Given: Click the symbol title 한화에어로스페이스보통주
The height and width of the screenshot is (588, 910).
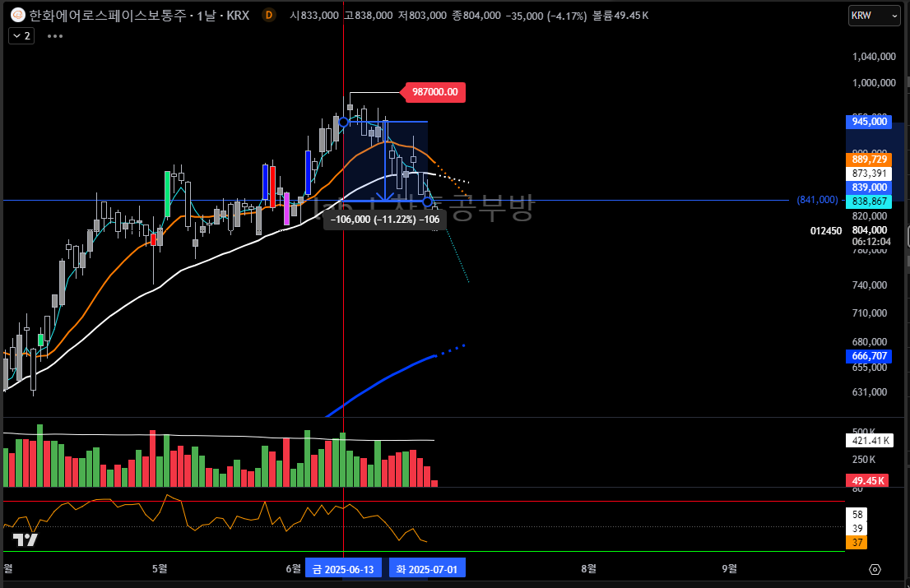Looking at the screenshot, I should click(108, 15).
